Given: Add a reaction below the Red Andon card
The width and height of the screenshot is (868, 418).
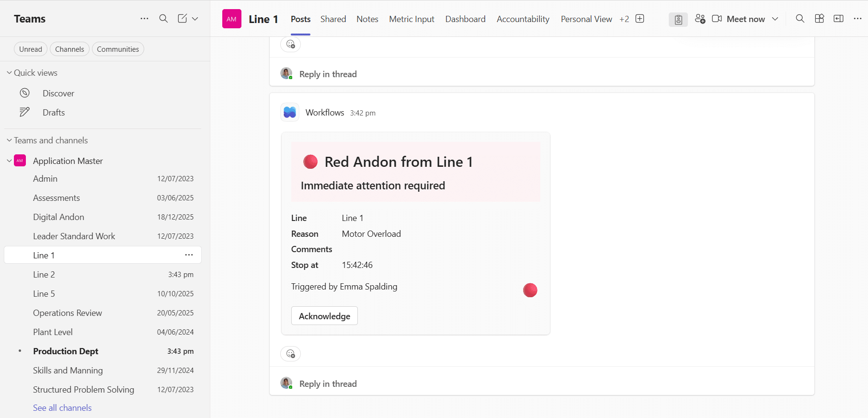Looking at the screenshot, I should point(290,354).
